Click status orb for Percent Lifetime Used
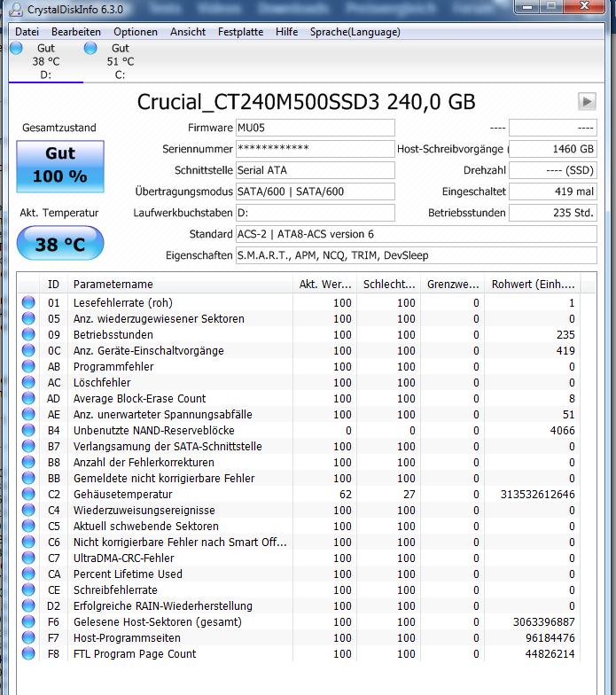Viewport: 616px width, 695px height. click(28, 574)
